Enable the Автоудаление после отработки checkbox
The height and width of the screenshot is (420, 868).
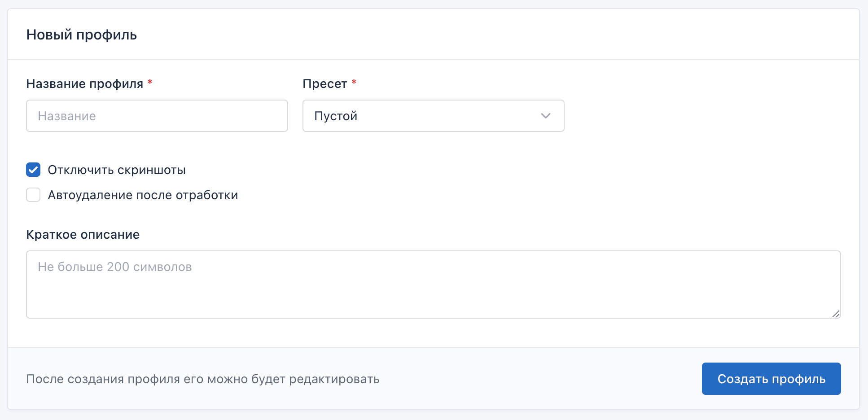pyautogui.click(x=33, y=195)
